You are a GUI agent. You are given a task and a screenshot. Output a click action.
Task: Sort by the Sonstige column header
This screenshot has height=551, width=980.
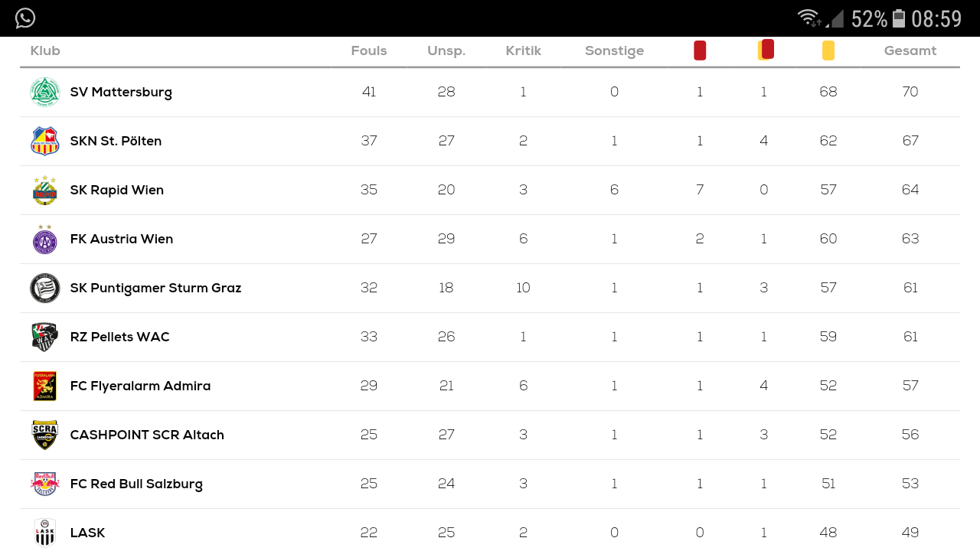click(614, 51)
